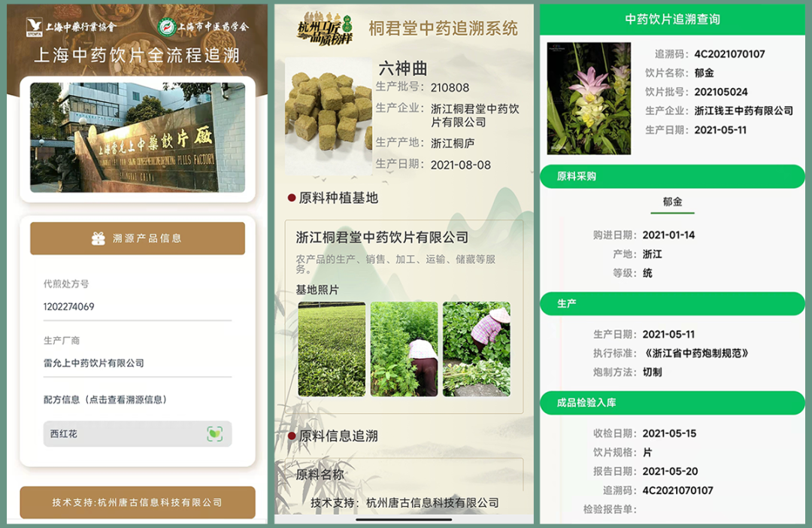Click the 配方信息（点击查看溯源信息） label
This screenshot has height=528, width=812.
[105, 399]
